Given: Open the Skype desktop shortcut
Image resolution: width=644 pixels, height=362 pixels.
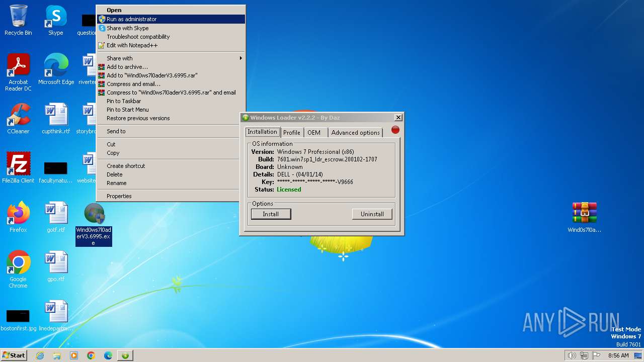Looking at the screenshot, I should pyautogui.click(x=55, y=20).
